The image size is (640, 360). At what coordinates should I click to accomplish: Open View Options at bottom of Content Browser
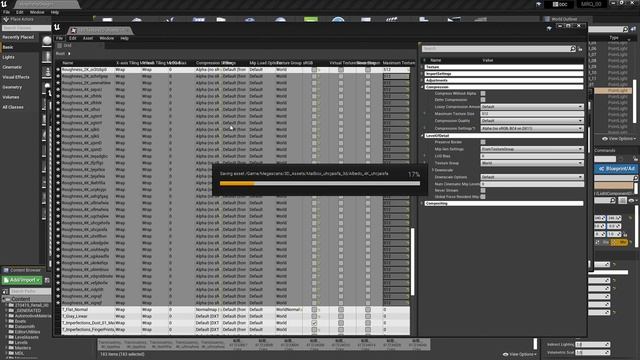pos(520,354)
